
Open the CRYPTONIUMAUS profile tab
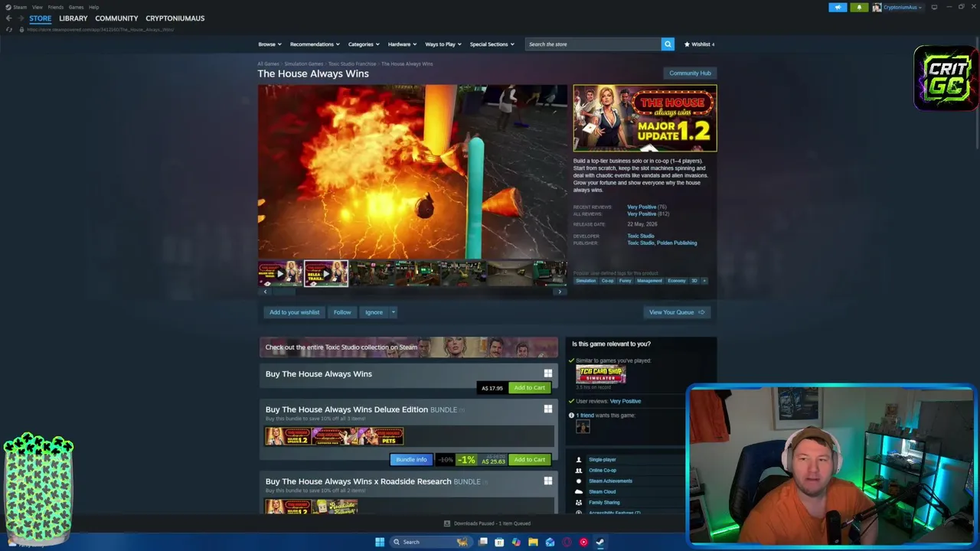point(175,18)
